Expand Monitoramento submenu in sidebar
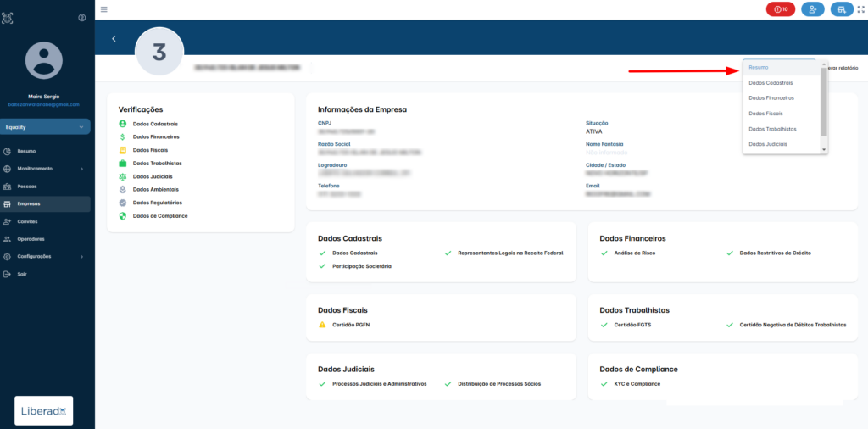868x429 pixels. click(45, 169)
